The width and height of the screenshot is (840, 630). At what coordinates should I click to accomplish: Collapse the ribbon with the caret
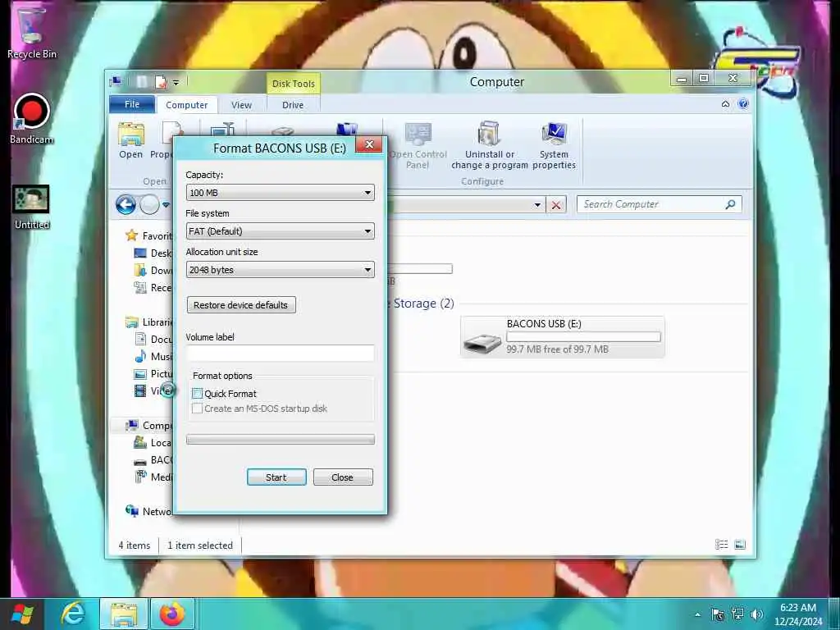pos(725,104)
